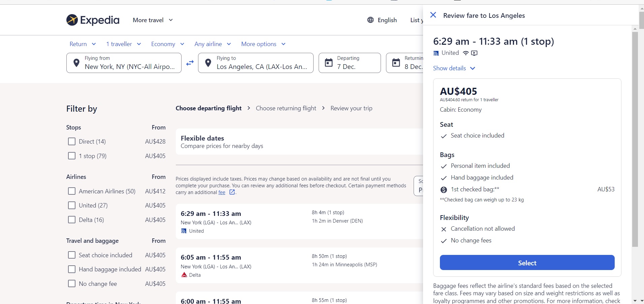Click the Flying from location pin icon
The height and width of the screenshot is (304, 644).
click(x=76, y=63)
